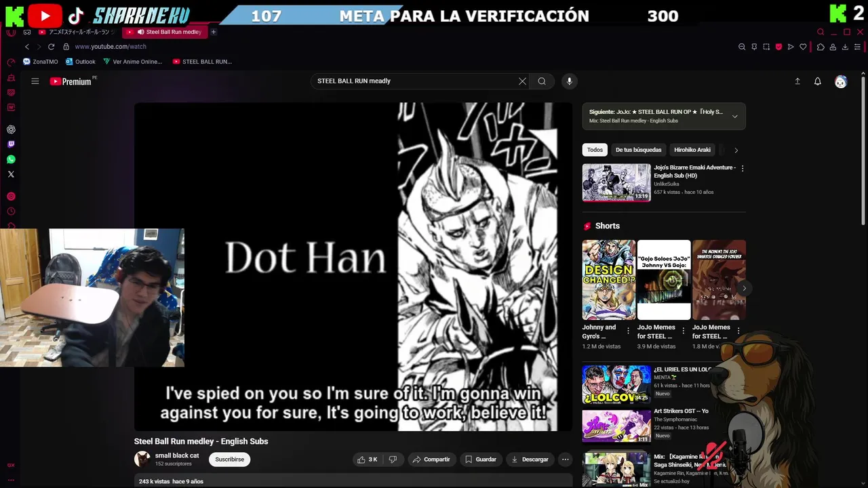
Task: Open X (Twitter) from the Opera sidebar
Action: [11, 174]
